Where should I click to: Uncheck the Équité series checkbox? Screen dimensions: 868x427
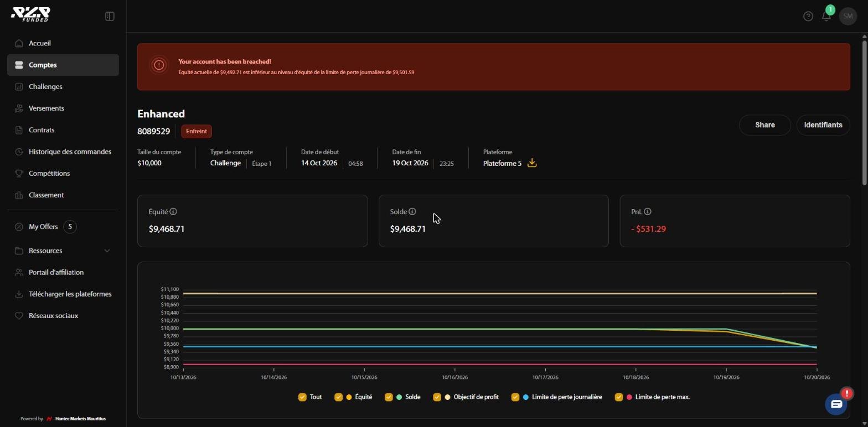coord(338,397)
